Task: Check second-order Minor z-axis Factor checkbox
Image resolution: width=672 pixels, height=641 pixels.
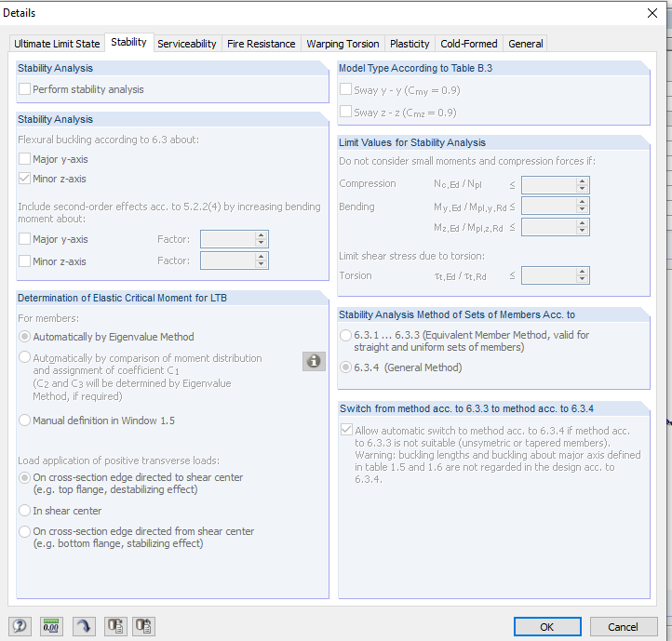Action: coord(24,260)
